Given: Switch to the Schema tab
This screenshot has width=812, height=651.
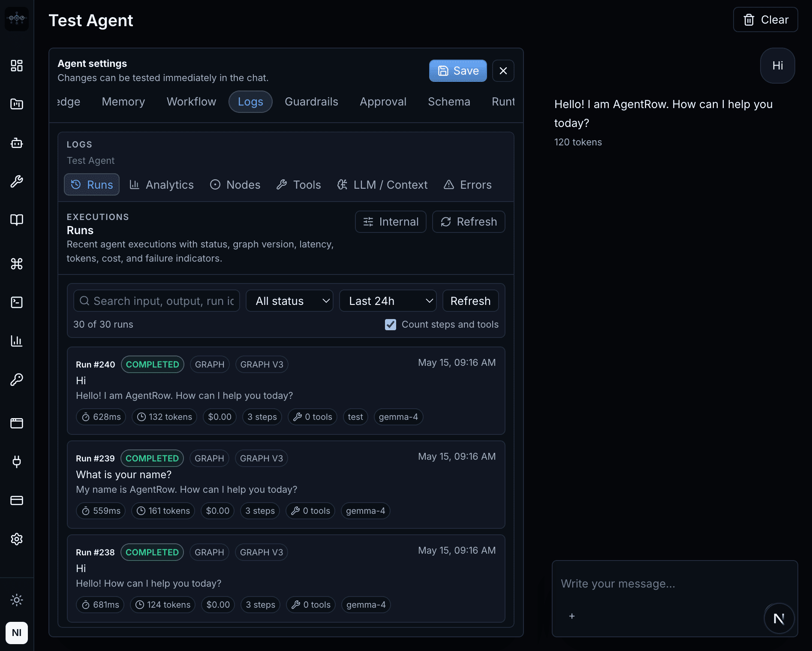Looking at the screenshot, I should (x=449, y=102).
